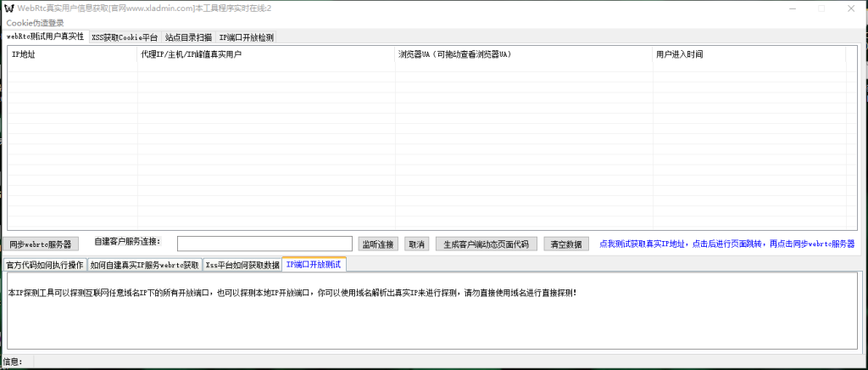
Task: Close the WebRtc tool window
Action: click(851, 8)
